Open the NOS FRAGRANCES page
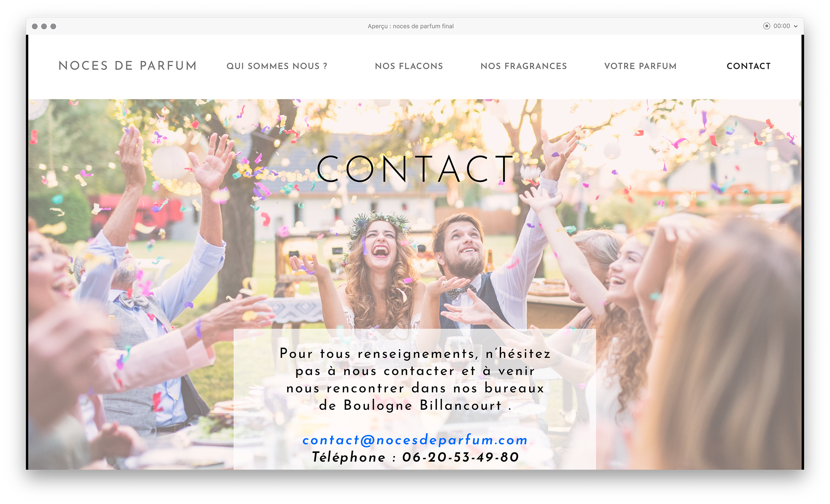The image size is (830, 504). 524,66
